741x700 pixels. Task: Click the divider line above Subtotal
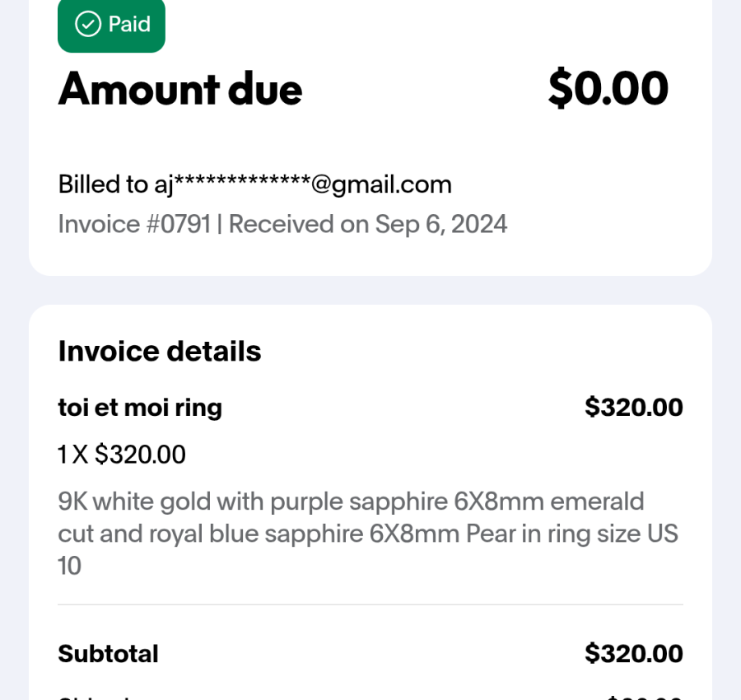point(370,604)
